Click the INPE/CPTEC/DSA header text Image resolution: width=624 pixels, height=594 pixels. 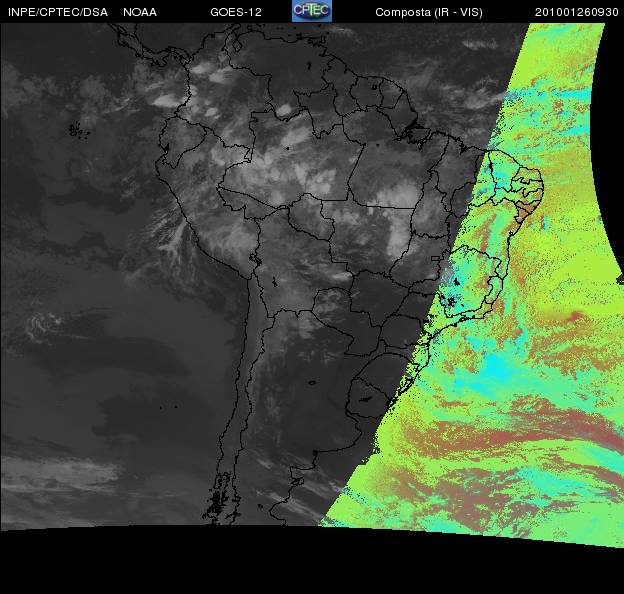click(57, 11)
